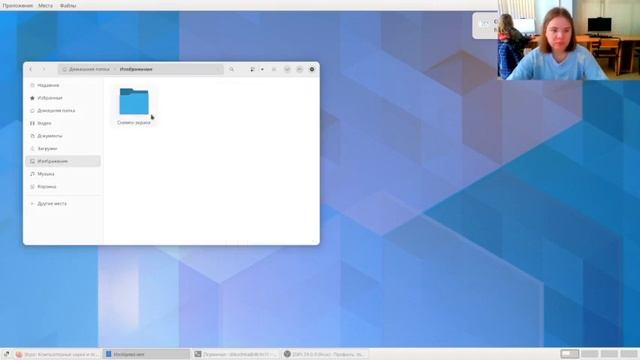Select Изображения in the sidebar
Viewport: 640px width, 360px height.
pos(63,161)
